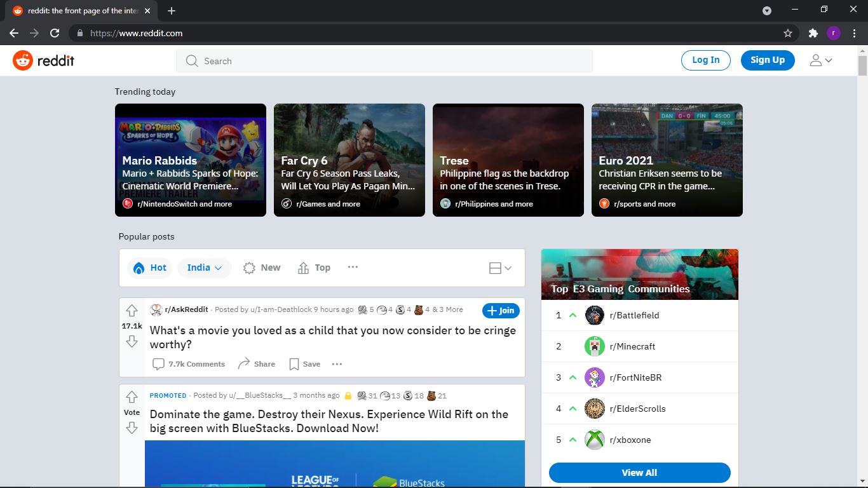Image resolution: width=868 pixels, height=488 pixels.
Task: Click the '4 & 3 More' awards text
Action: (444, 309)
